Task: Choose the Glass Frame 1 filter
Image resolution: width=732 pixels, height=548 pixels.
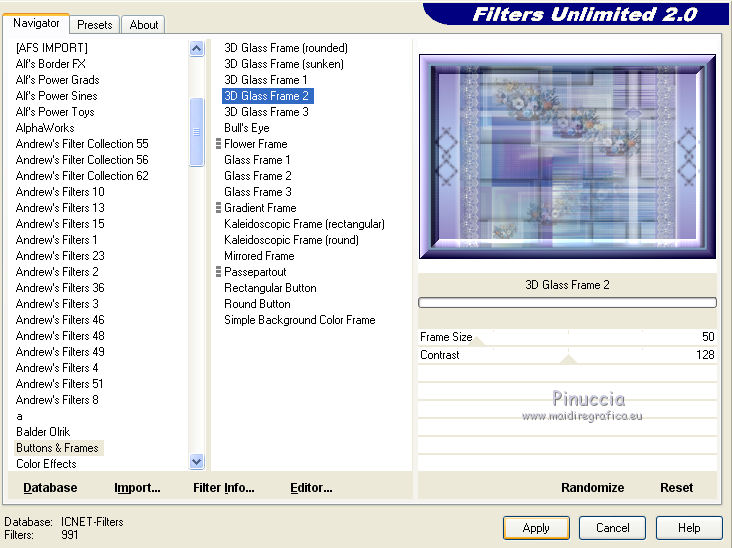Action: point(257,160)
